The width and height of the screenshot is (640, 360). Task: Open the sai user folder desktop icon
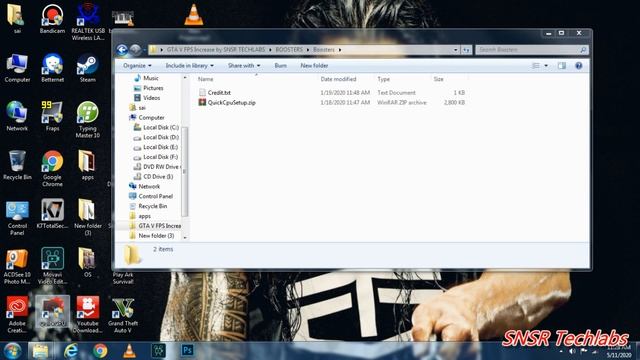pyautogui.click(x=16, y=18)
